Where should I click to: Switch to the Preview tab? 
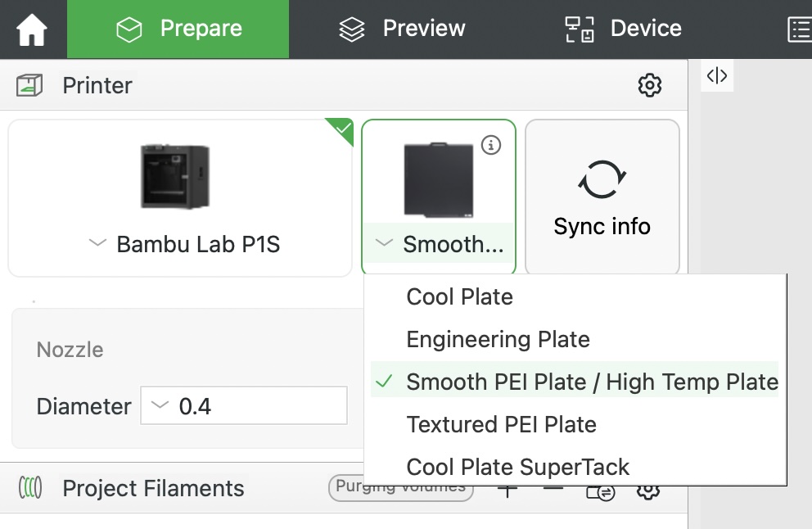pos(402,29)
